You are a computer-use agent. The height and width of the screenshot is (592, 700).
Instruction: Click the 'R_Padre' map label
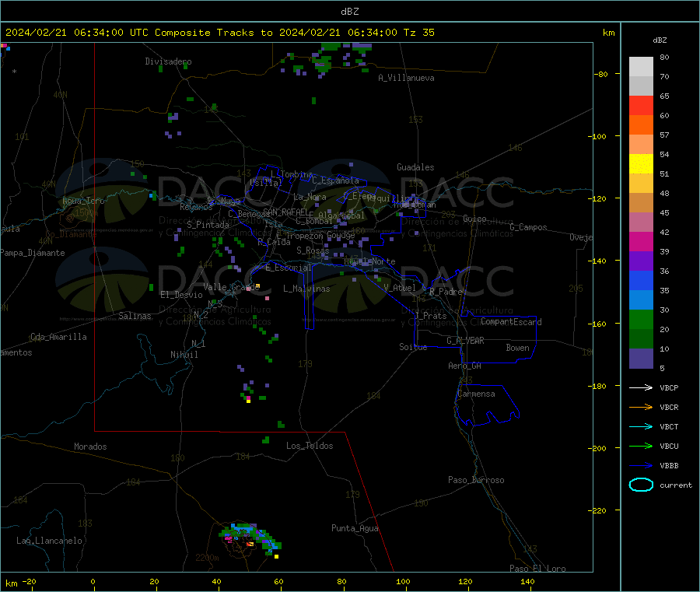tap(446, 292)
